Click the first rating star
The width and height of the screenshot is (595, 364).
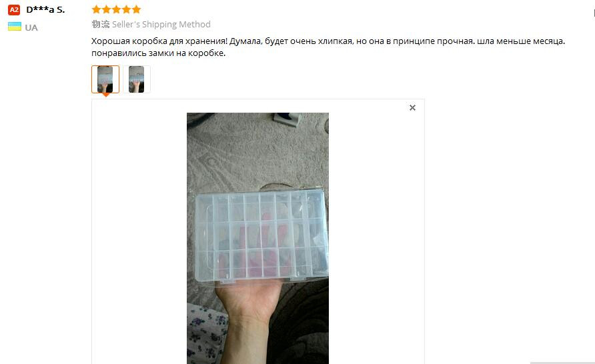tap(96, 9)
